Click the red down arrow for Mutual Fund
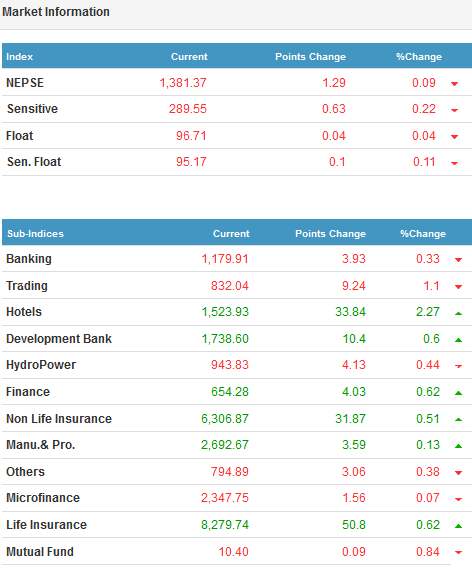Image resolution: width=472 pixels, height=570 pixels. pos(458,553)
